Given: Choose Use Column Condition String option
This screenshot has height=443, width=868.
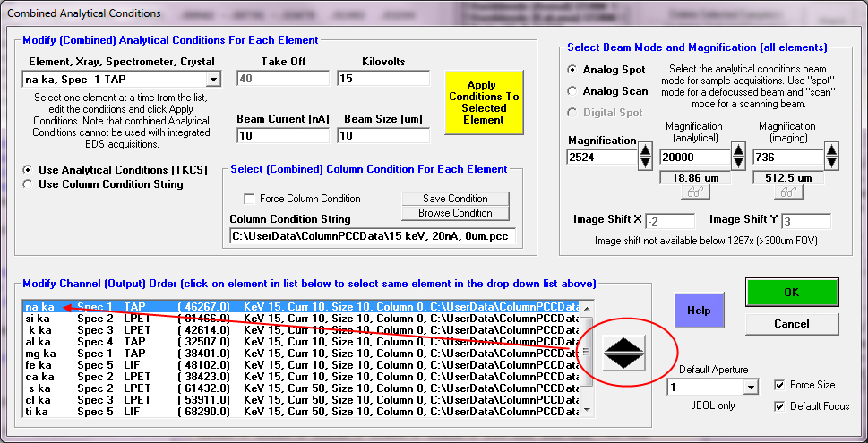Looking at the screenshot, I should pos(29,184).
